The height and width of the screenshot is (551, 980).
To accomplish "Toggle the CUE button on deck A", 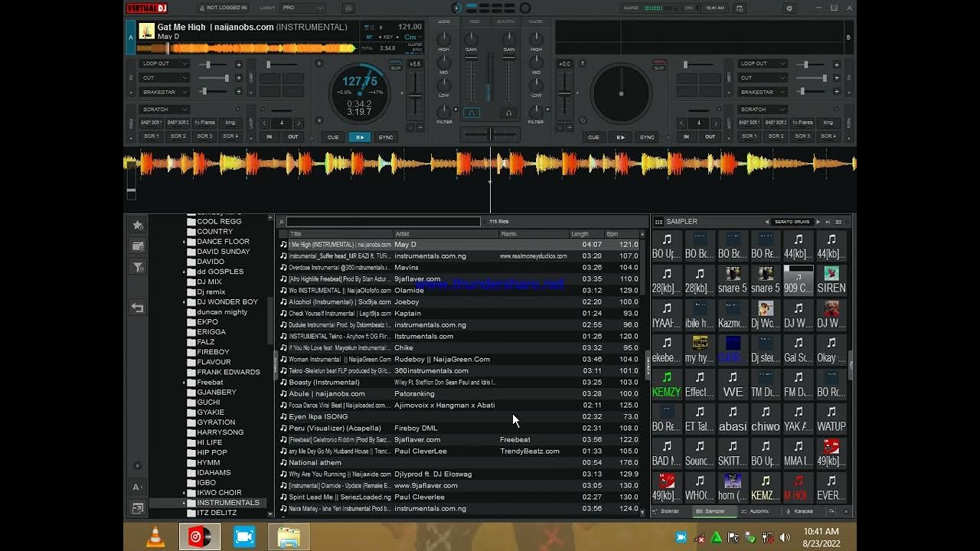I will point(333,137).
